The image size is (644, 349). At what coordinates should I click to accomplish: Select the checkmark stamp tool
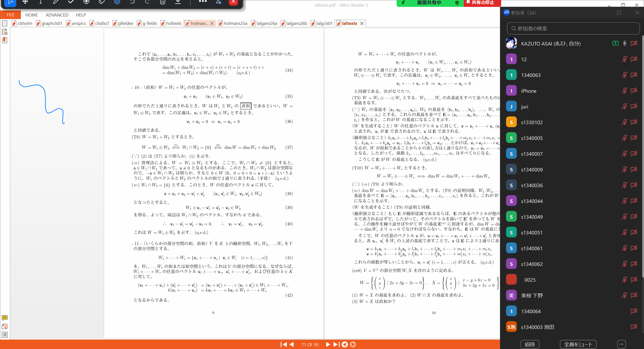pyautogui.click(x=71, y=2)
